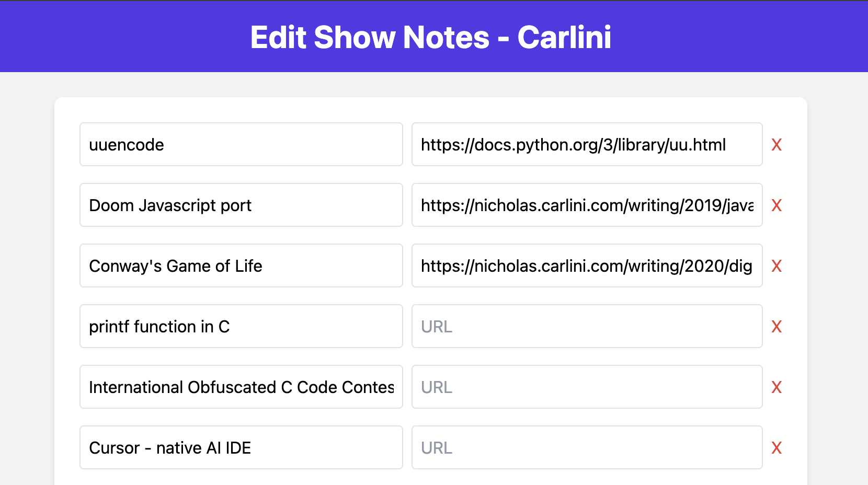868x485 pixels.
Task: Edit the Doom Javascript port title field
Action: tap(241, 205)
